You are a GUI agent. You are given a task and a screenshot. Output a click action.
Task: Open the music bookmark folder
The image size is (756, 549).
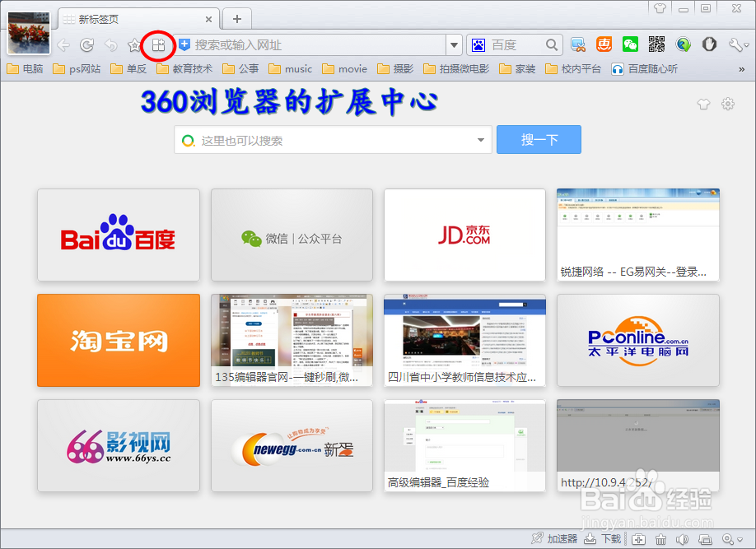tap(290, 69)
